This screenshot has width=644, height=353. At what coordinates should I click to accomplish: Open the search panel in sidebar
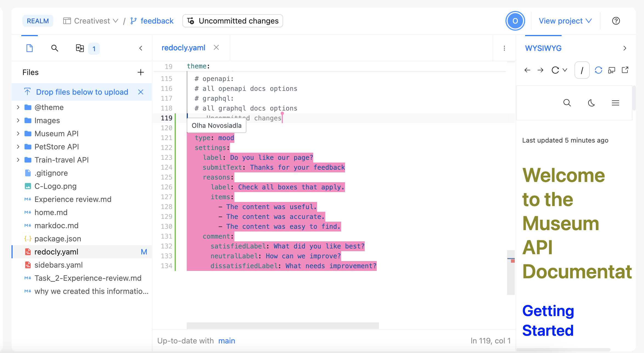pyautogui.click(x=55, y=48)
